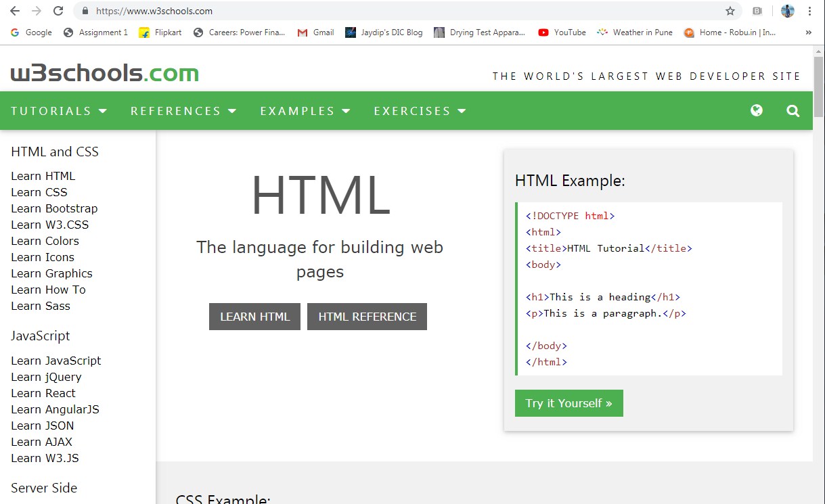This screenshot has height=504, width=825.
Task: Open the Google bookmark
Action: [32, 32]
